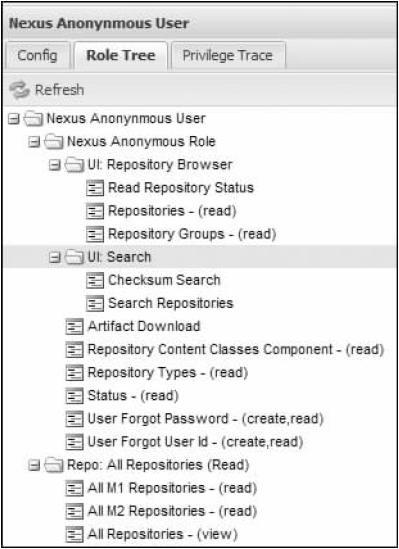The height and width of the screenshot is (549, 399).
Task: Click privilege icon beside Artifact Download
Action: [75, 327]
